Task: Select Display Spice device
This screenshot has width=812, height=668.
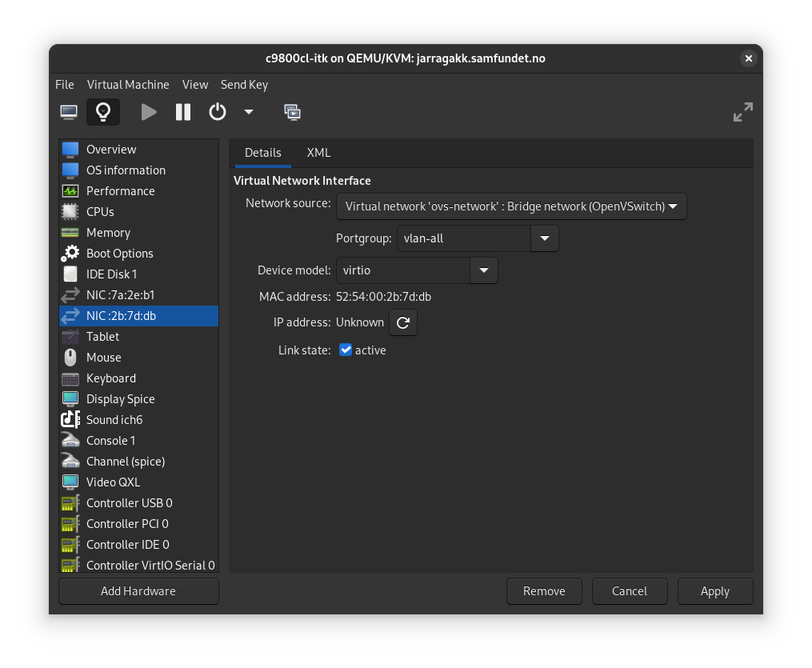Action: [x=138, y=398]
